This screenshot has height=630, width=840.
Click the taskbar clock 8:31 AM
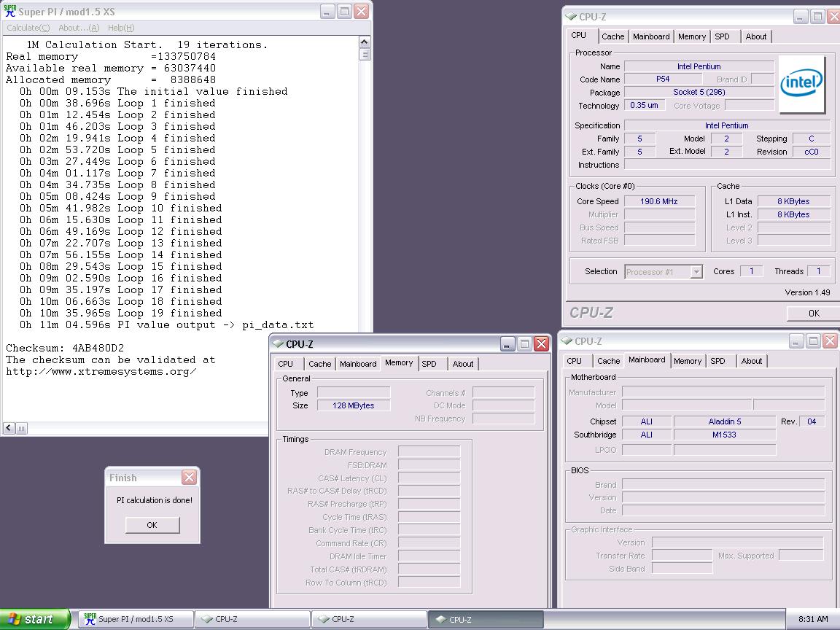[813, 619]
